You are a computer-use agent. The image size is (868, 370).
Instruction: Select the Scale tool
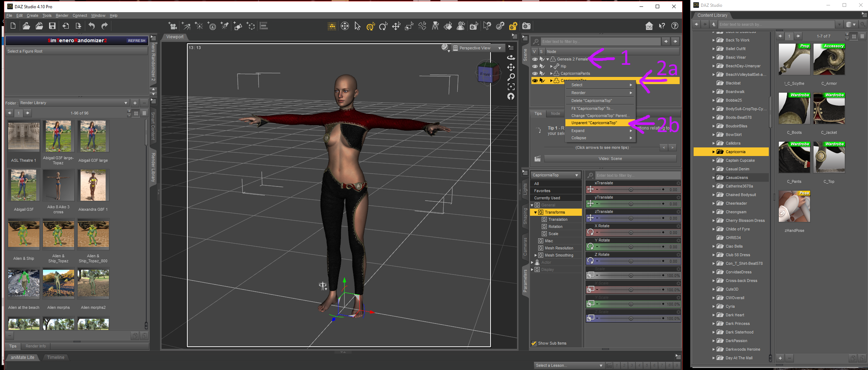click(409, 26)
